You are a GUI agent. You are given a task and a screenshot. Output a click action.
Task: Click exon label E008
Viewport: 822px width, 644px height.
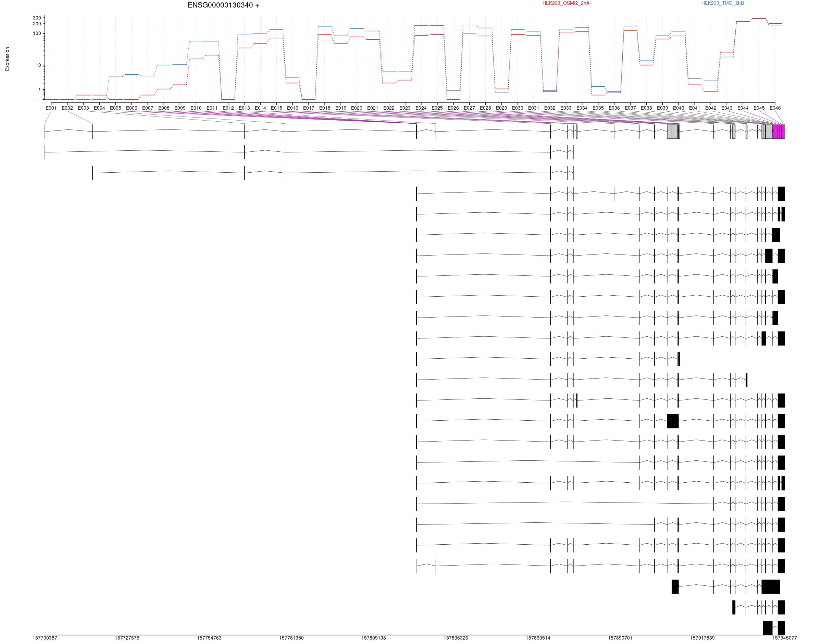pos(164,108)
